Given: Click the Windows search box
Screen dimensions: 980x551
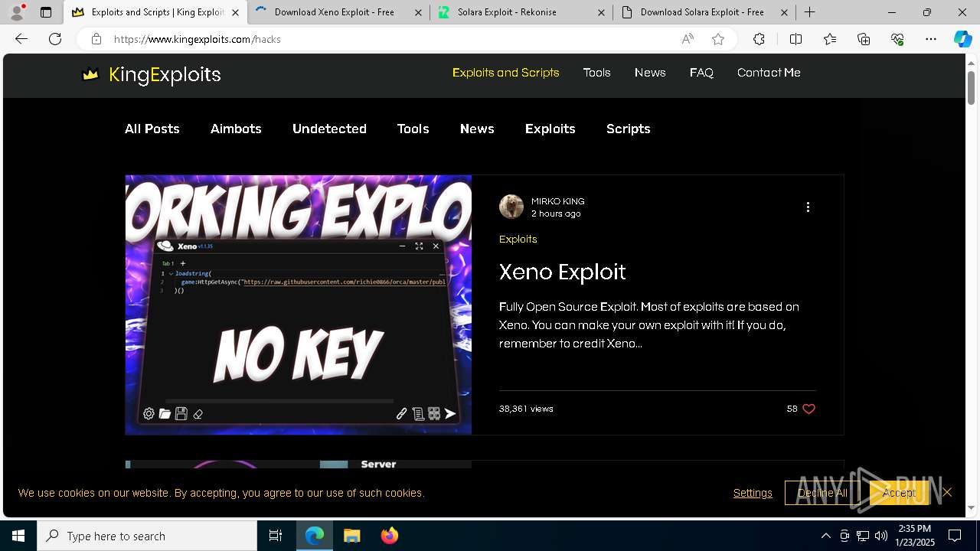Looking at the screenshot, I should click(x=147, y=536).
